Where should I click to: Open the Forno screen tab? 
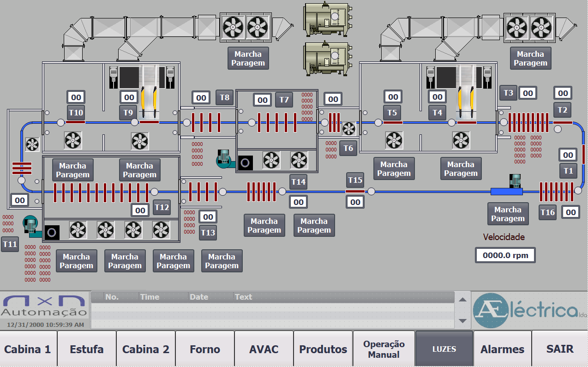[205, 349]
